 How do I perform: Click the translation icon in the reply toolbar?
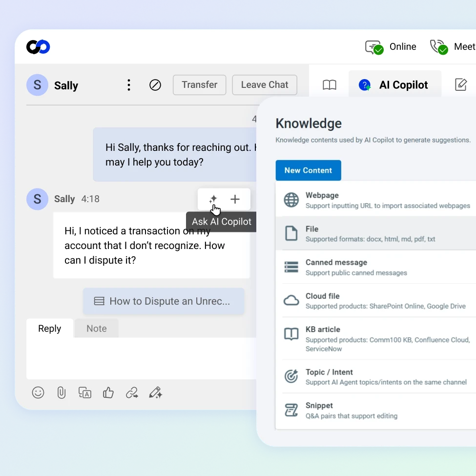tap(85, 393)
